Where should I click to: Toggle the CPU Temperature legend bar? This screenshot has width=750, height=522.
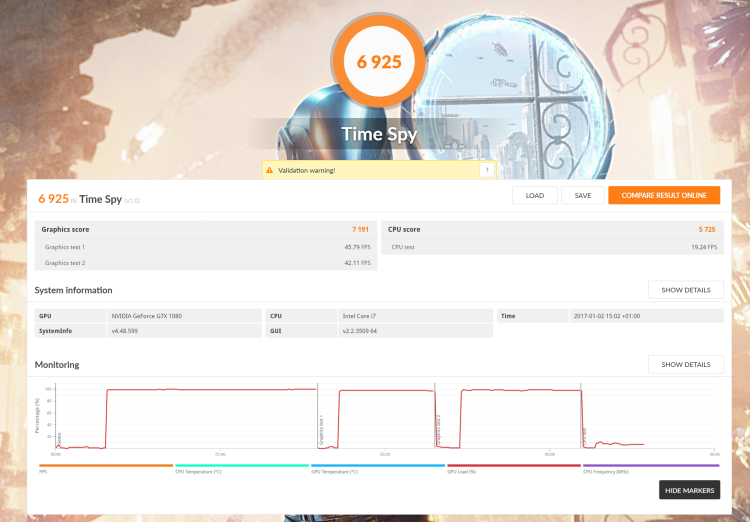(x=242, y=466)
